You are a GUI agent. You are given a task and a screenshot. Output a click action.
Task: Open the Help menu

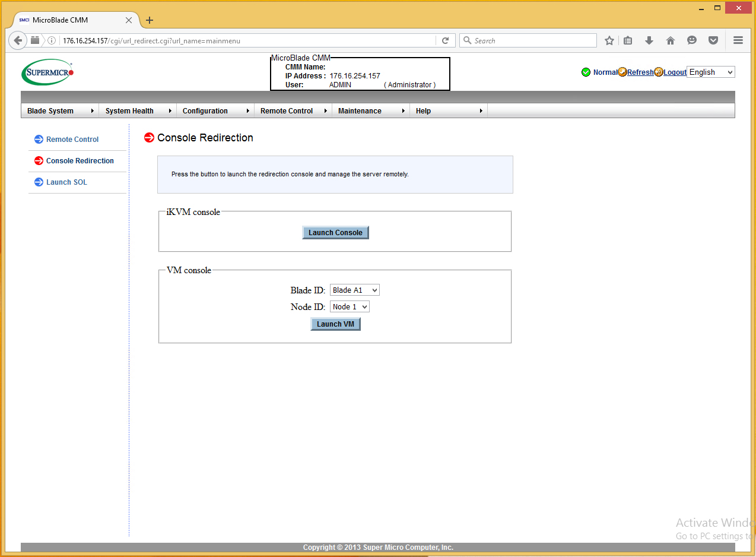pyautogui.click(x=449, y=111)
